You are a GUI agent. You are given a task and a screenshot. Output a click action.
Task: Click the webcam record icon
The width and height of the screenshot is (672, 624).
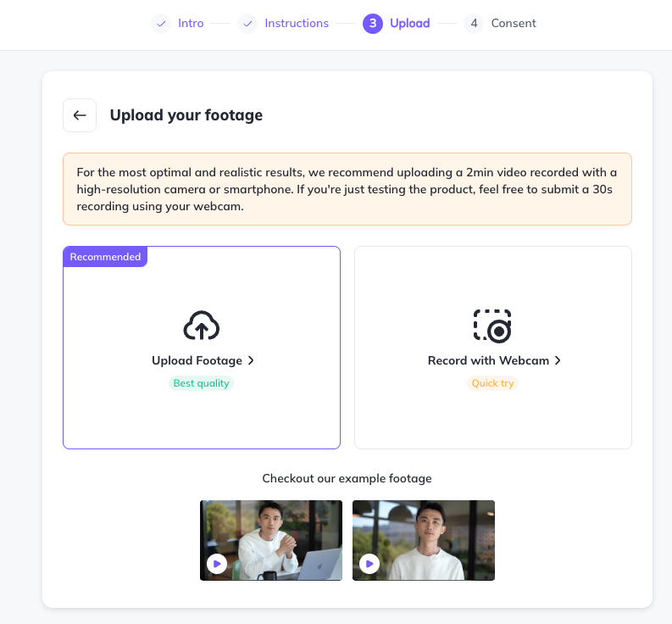point(492,326)
